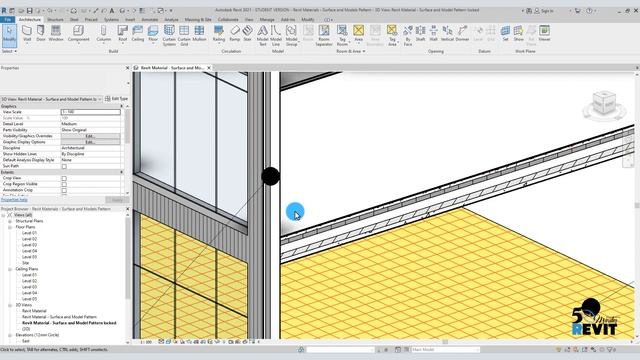The width and height of the screenshot is (640, 360).
Task: Collapse the Views (all) root node
Action: [4, 215]
